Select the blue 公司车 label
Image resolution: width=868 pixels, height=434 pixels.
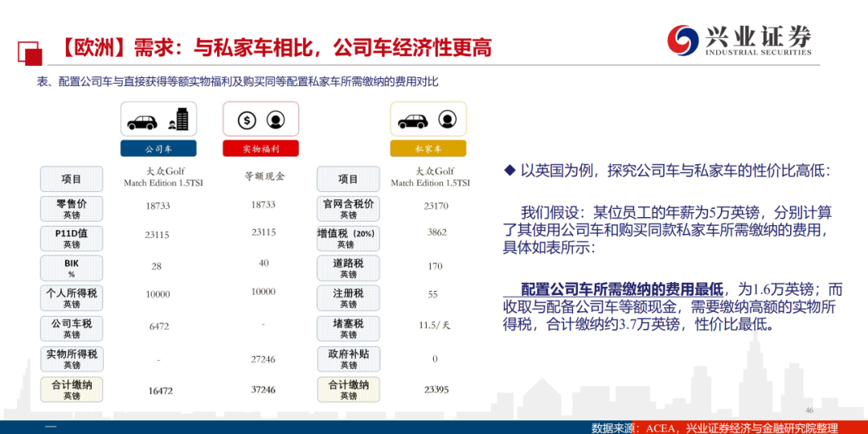tap(158, 149)
